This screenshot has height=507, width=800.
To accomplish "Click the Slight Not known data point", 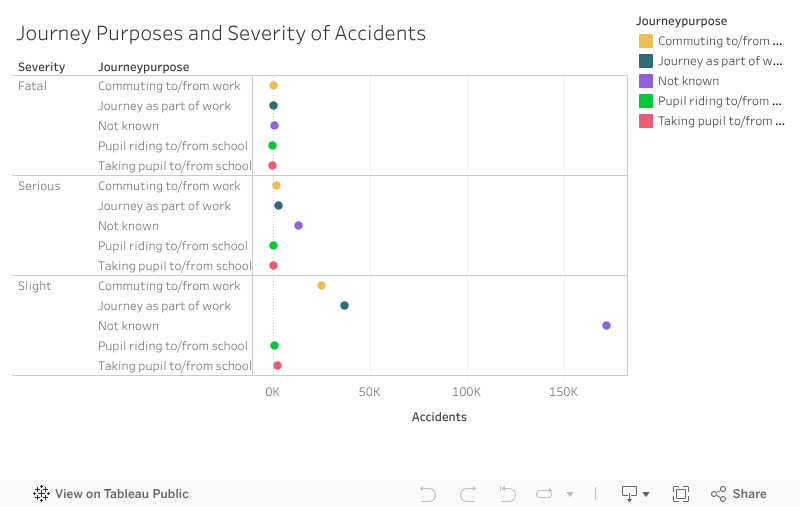I will 606,326.
